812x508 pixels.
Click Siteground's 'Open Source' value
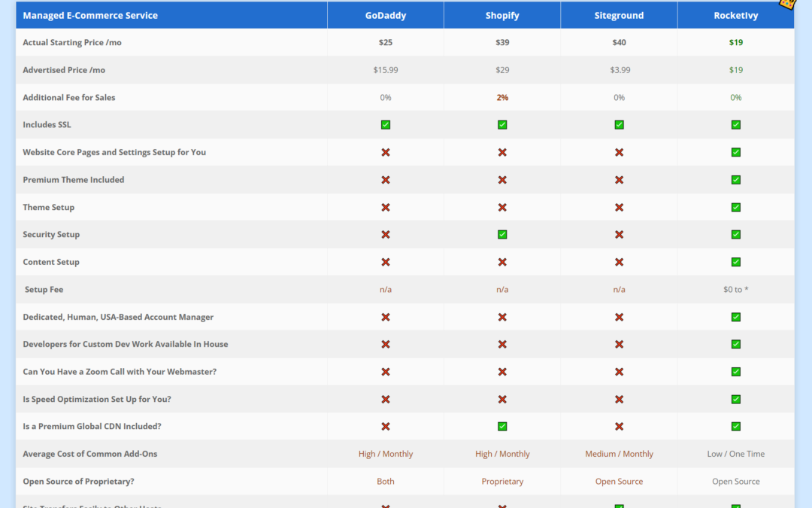(619, 481)
